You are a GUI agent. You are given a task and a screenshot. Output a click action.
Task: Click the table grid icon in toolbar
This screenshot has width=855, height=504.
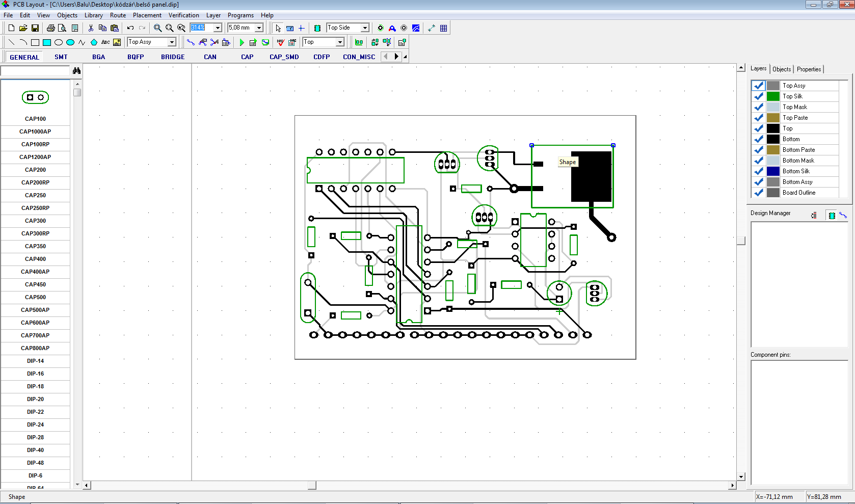[444, 28]
